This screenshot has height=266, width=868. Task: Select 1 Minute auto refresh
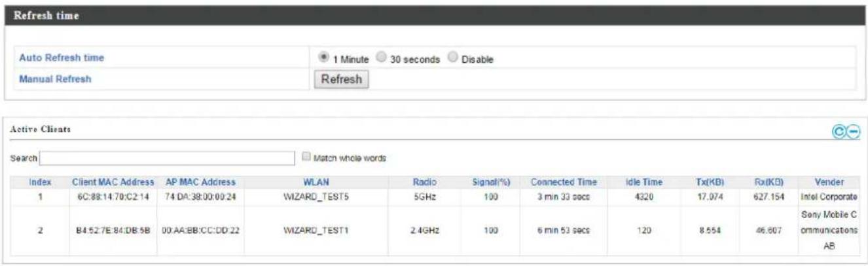click(323, 58)
